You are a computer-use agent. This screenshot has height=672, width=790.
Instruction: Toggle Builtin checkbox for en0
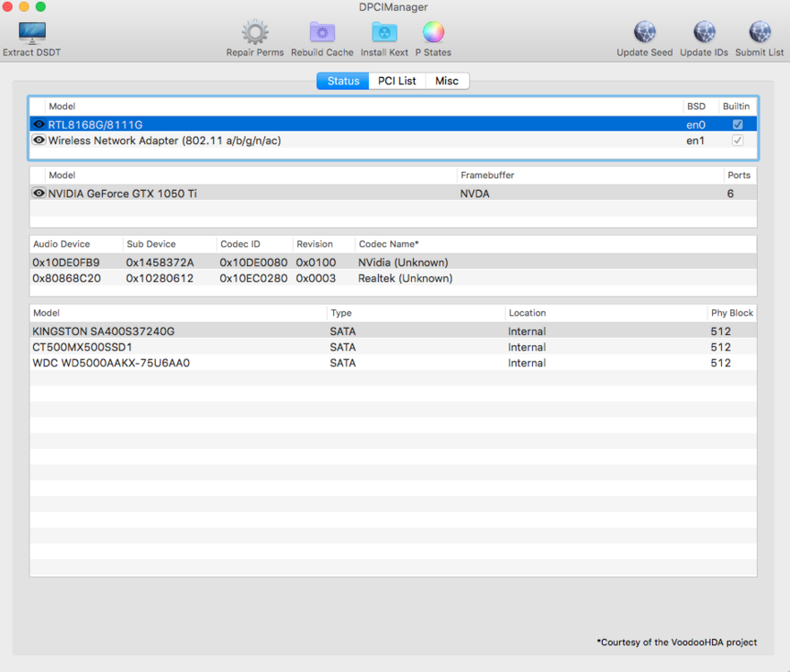pyautogui.click(x=738, y=124)
